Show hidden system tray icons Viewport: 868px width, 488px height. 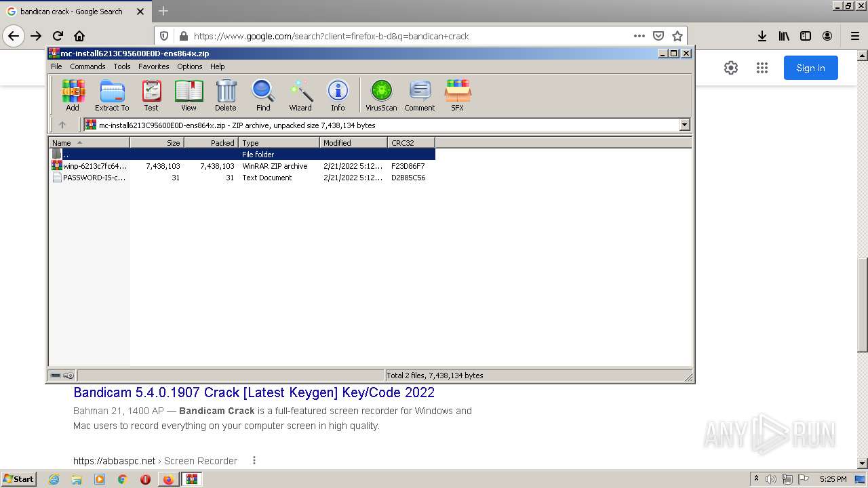tap(756, 479)
